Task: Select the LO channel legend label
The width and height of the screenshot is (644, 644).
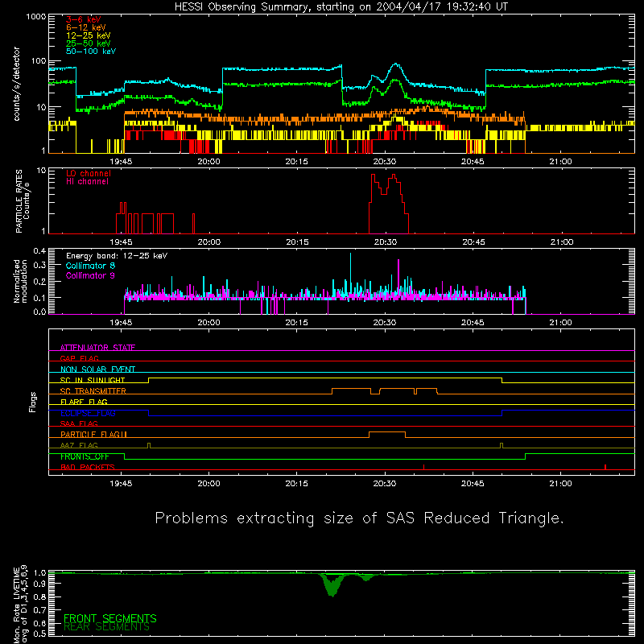Action: click(89, 173)
